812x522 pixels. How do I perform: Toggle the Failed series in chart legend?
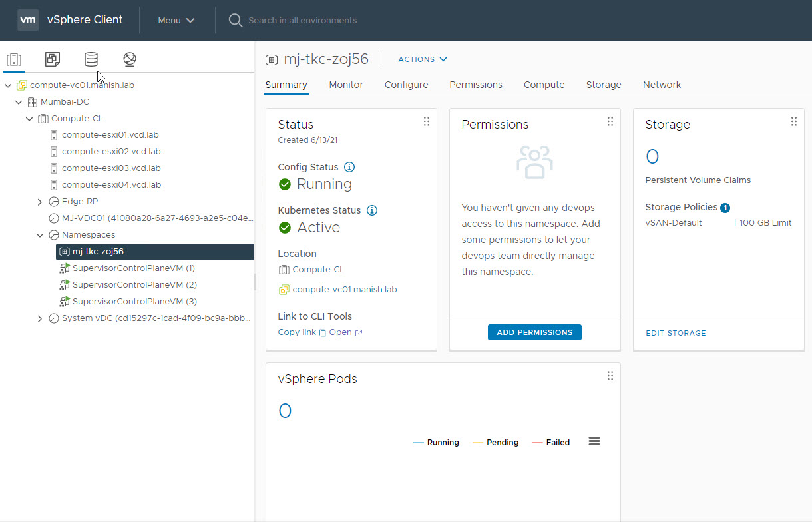coord(551,443)
